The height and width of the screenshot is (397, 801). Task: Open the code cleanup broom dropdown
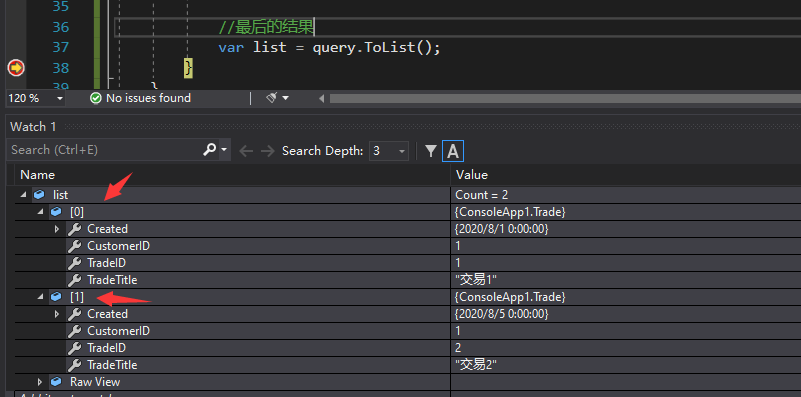click(x=277, y=98)
